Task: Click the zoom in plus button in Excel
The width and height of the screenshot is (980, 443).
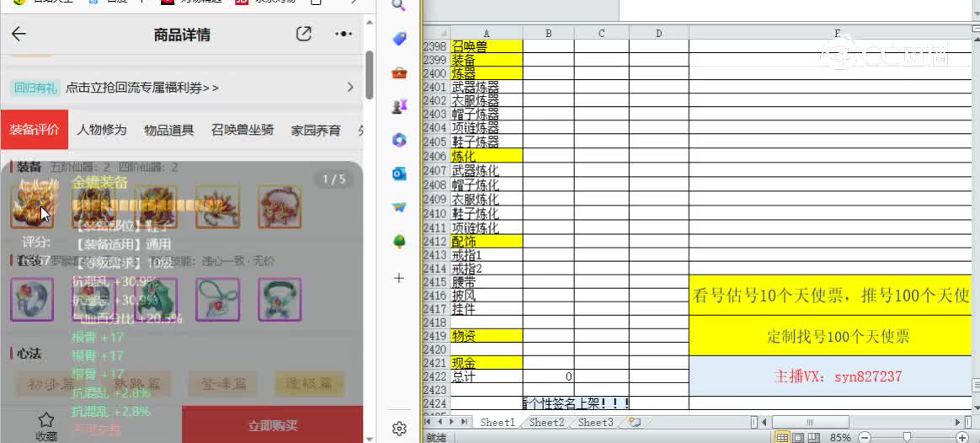Action: [962, 437]
